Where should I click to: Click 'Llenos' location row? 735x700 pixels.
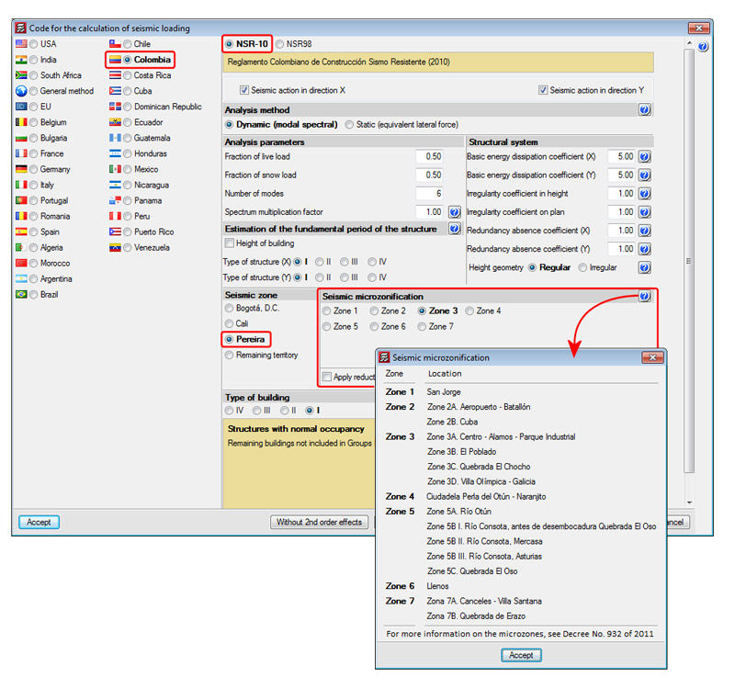pyautogui.click(x=437, y=586)
